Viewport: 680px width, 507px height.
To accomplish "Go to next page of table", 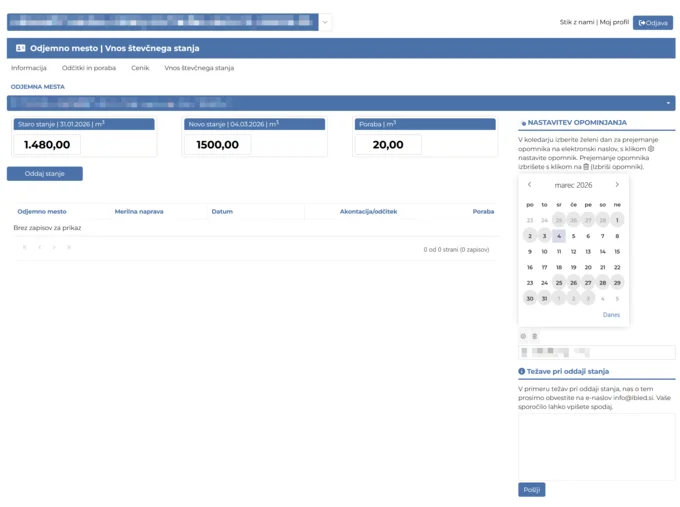I will pyautogui.click(x=54, y=248).
